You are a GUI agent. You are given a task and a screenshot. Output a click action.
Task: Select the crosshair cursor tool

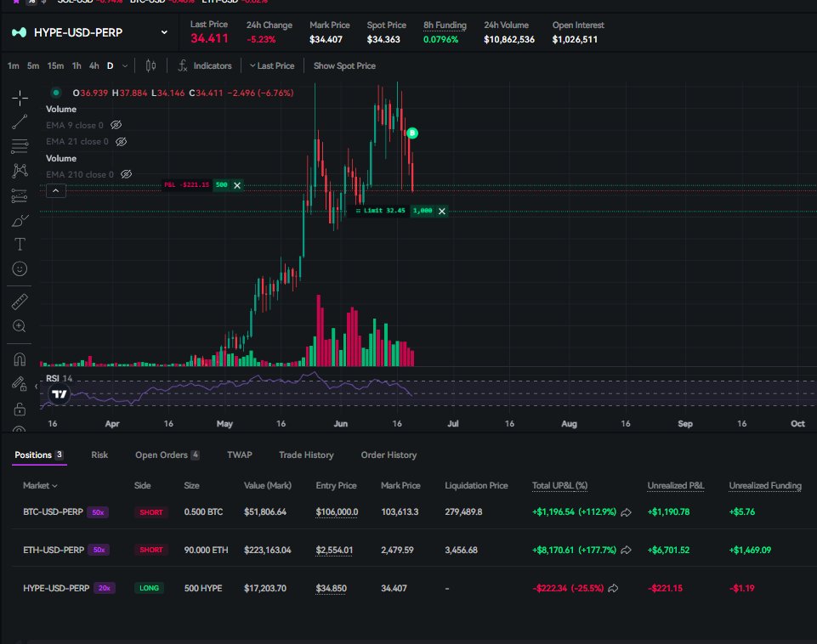(x=20, y=98)
